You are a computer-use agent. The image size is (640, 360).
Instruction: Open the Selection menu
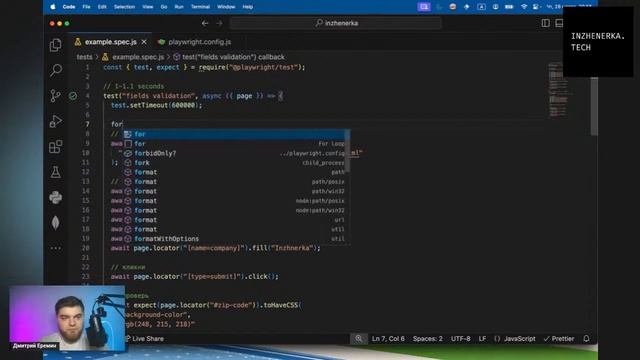(124, 7)
